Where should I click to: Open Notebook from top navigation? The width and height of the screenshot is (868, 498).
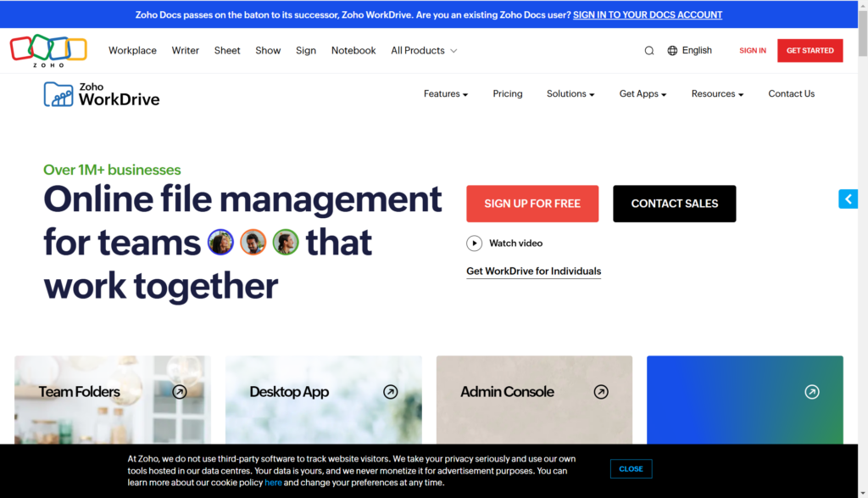click(353, 50)
